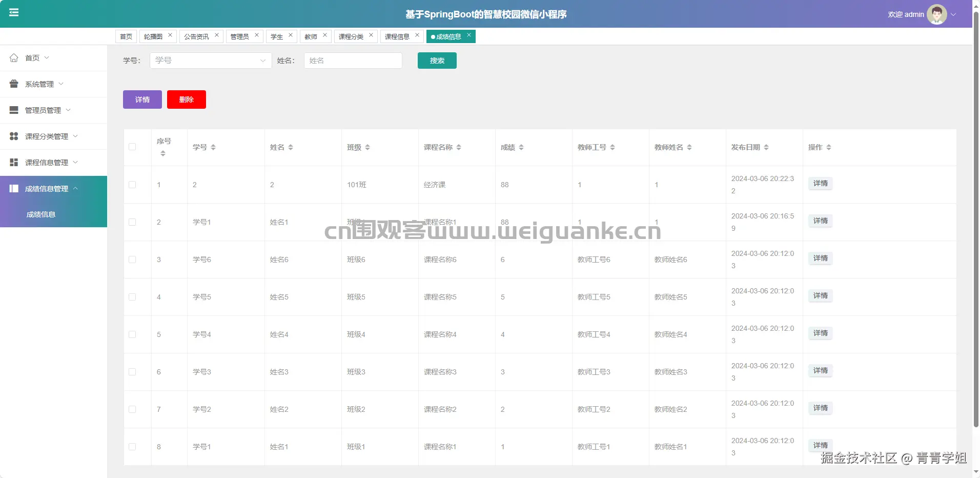Switch to the 首页 tab

[x=126, y=36]
